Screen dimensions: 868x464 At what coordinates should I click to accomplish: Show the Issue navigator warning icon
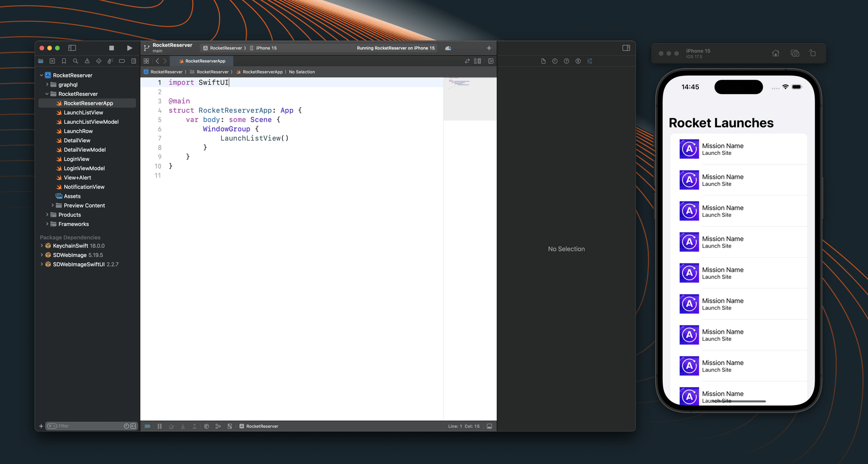pyautogui.click(x=87, y=61)
